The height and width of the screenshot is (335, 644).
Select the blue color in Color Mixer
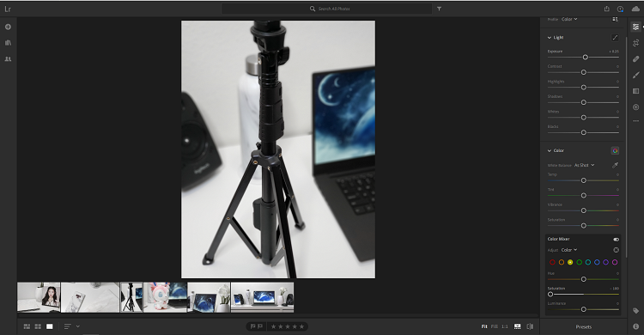tap(597, 262)
